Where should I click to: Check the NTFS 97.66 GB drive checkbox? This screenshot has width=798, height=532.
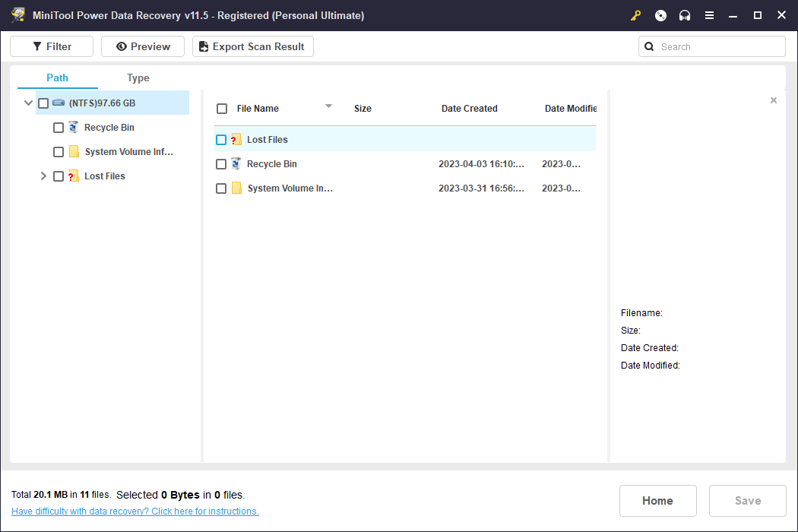(x=43, y=103)
